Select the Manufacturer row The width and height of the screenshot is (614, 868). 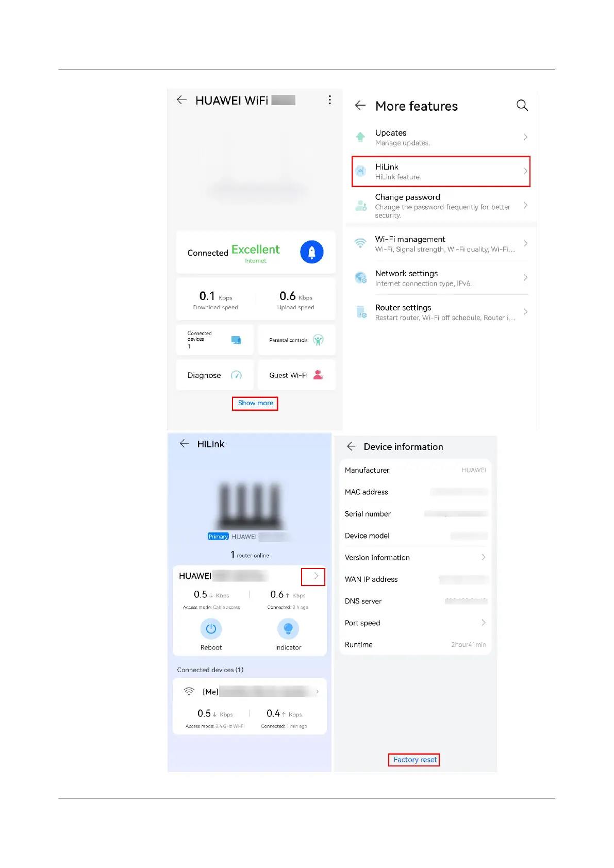416,470
